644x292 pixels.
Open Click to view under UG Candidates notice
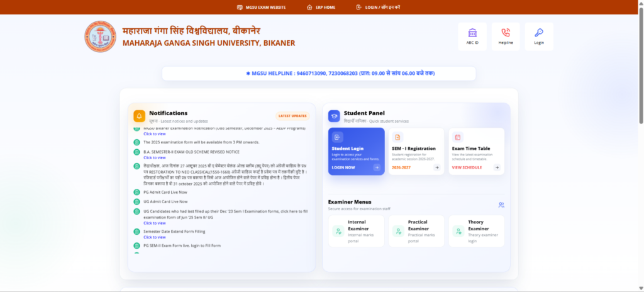click(155, 223)
